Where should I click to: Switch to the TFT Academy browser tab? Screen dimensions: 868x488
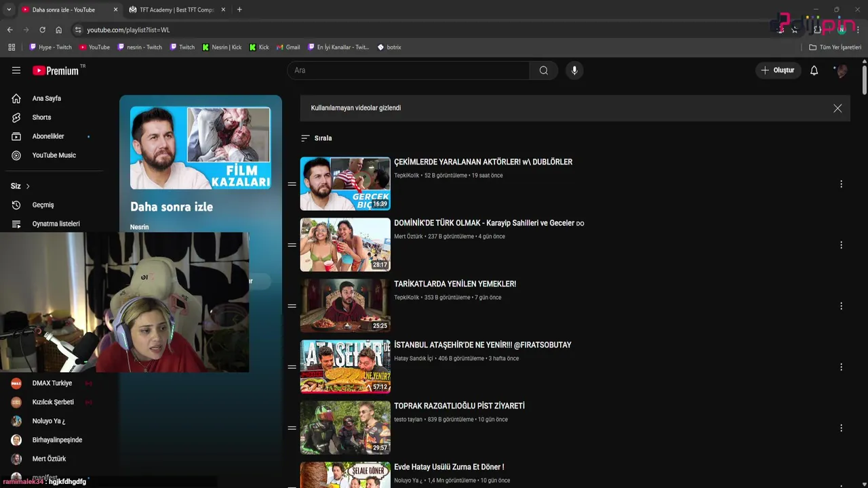175,9
